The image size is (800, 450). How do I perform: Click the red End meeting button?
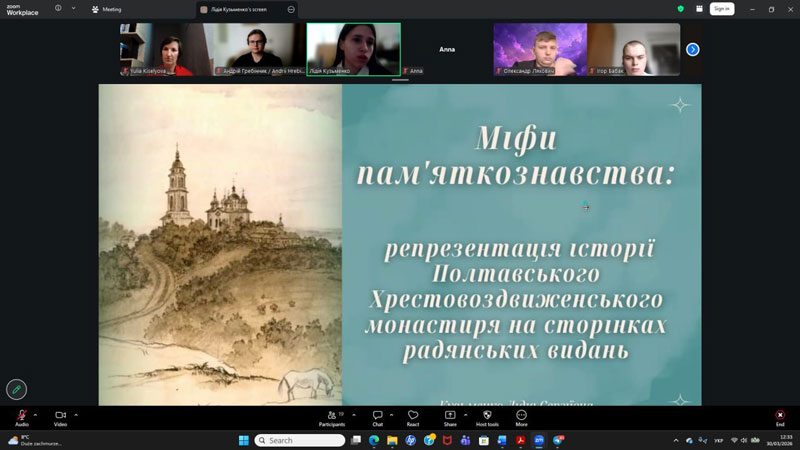click(x=780, y=415)
